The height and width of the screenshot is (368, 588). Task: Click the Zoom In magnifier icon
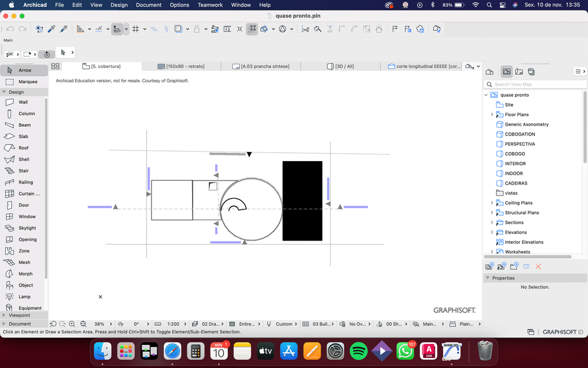pos(72,324)
